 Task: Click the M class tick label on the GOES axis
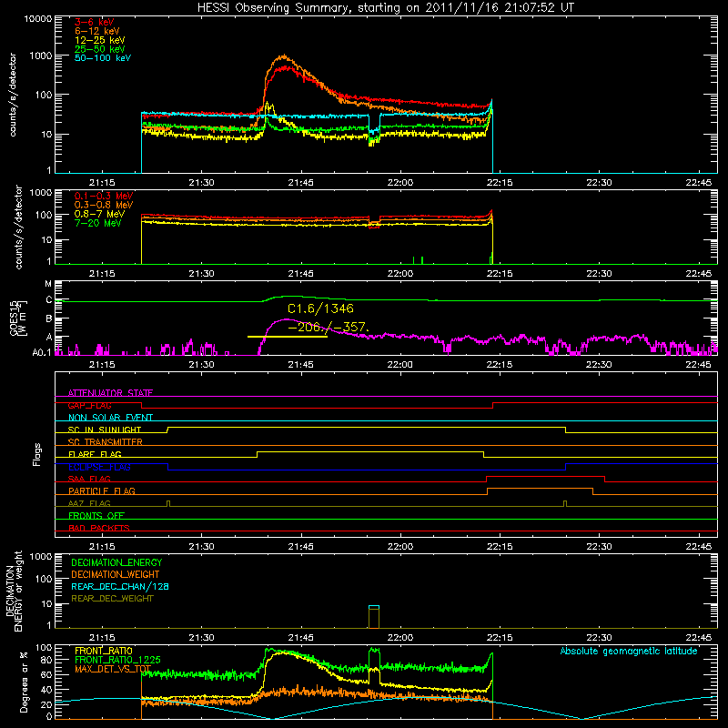(48, 283)
